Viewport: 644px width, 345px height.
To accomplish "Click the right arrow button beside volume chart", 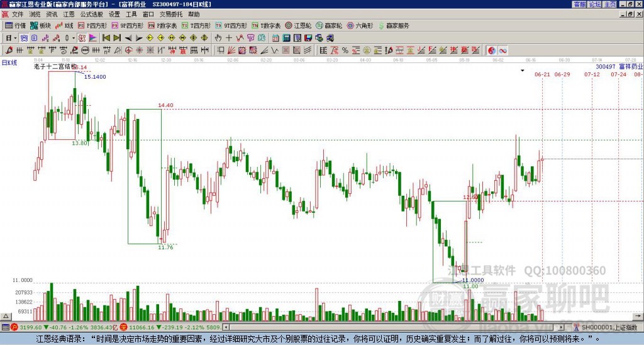I will [638, 316].
